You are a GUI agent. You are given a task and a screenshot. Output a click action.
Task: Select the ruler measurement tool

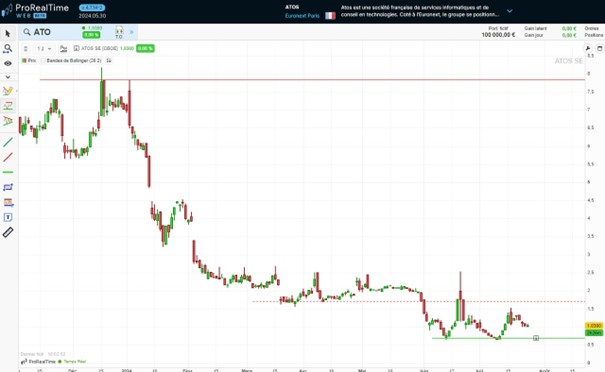(8, 232)
